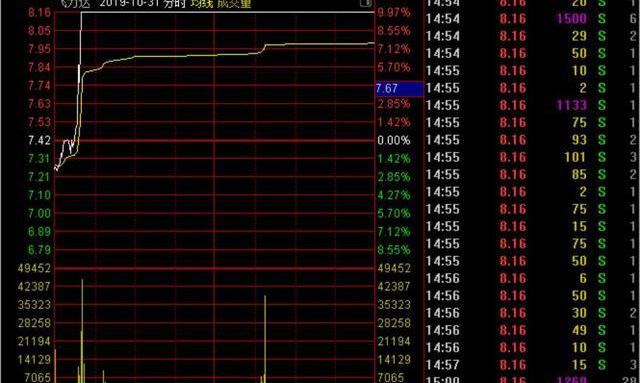The image size is (640, 383).
Task: Click the 8.16 limit-up price axis label
Action: [x=40, y=12]
